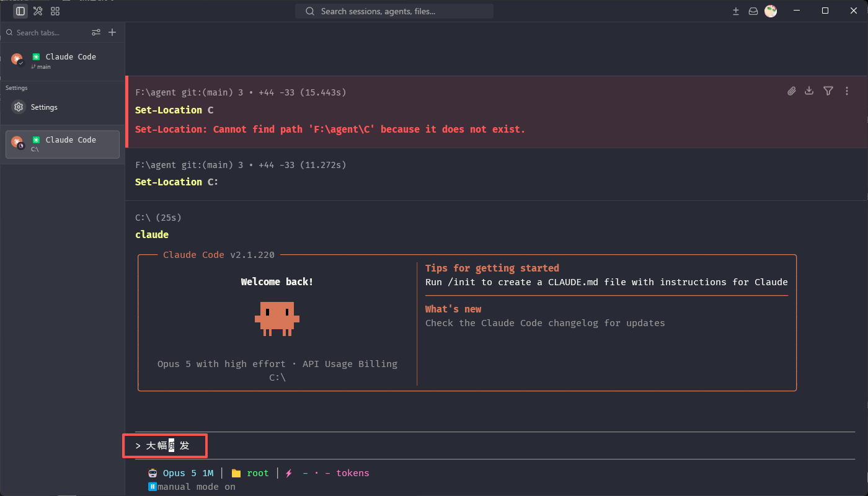Maximize the application window
This screenshot has width=868, height=496.
click(x=825, y=11)
